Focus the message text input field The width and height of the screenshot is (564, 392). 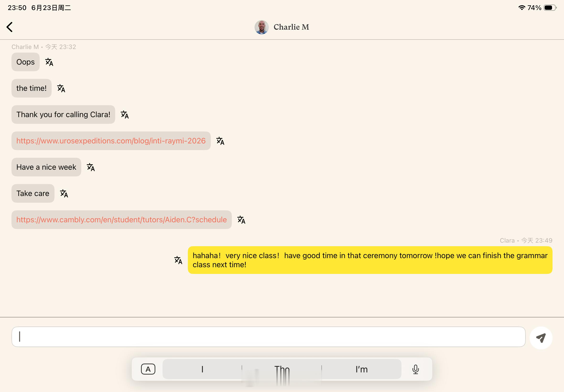pos(268,337)
